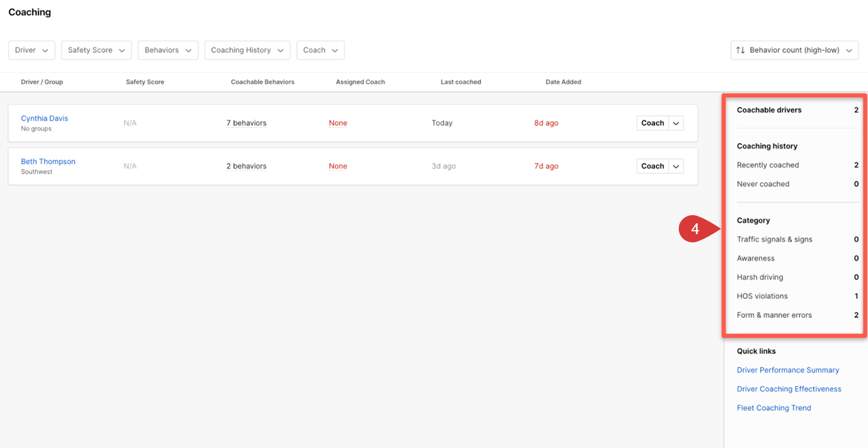Open Driver Performance Summary link
Image resolution: width=868 pixels, height=448 pixels.
tap(787, 370)
